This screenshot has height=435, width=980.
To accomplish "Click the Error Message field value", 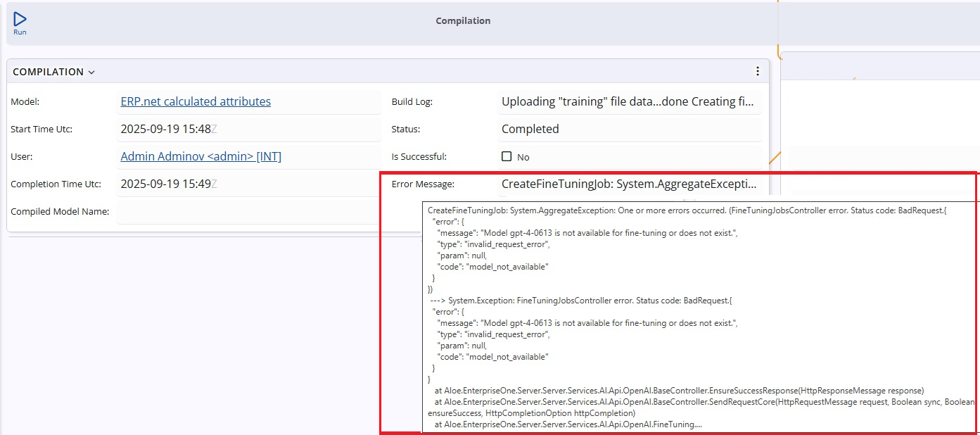I will (x=629, y=184).
